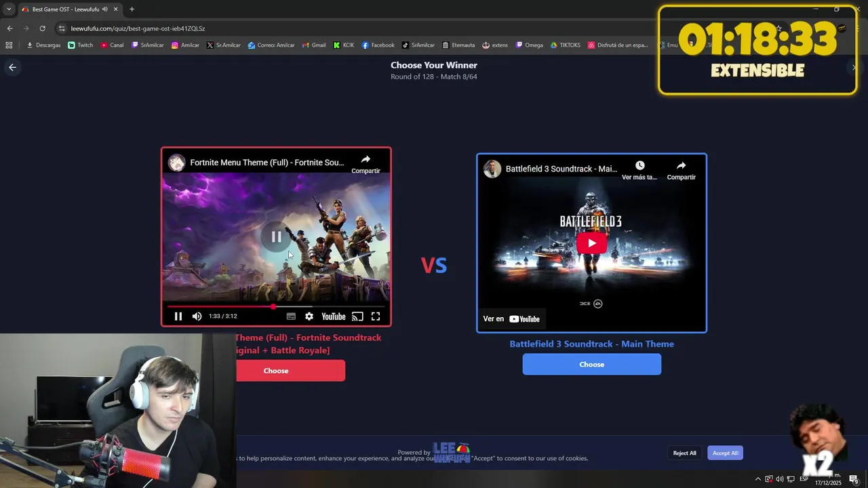
Task: Reject all cookies
Action: coord(684,453)
